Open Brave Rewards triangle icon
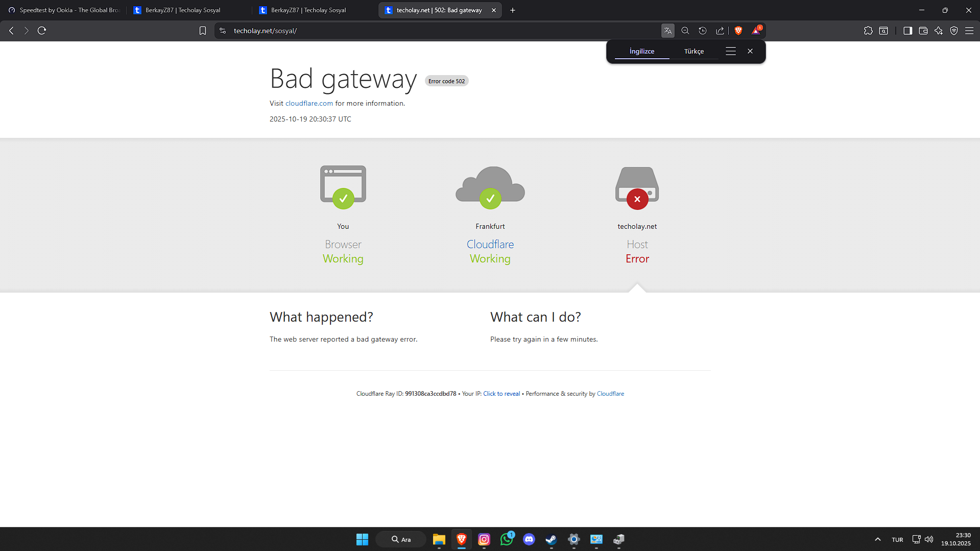 [x=756, y=31]
